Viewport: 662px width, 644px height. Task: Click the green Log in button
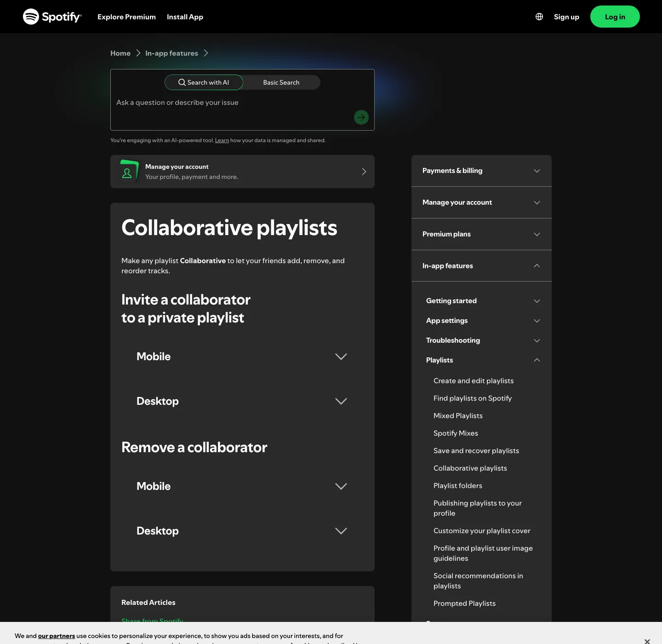[x=615, y=17]
